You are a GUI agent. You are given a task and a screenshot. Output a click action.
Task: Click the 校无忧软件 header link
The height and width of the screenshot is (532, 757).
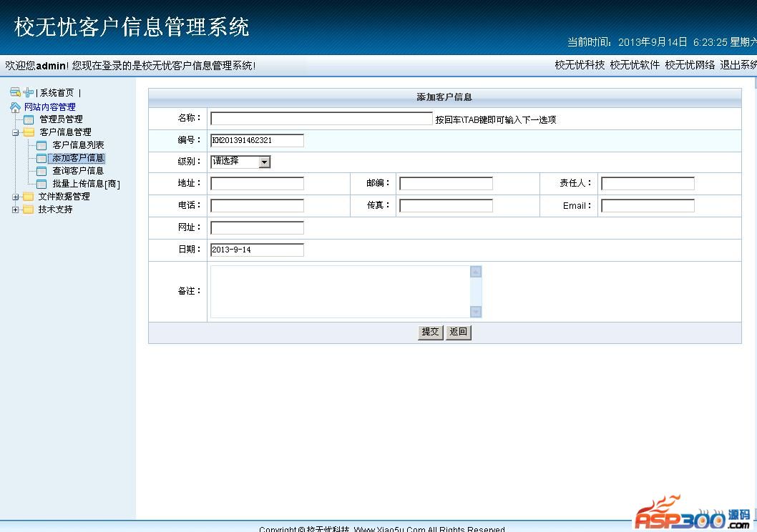coord(635,65)
